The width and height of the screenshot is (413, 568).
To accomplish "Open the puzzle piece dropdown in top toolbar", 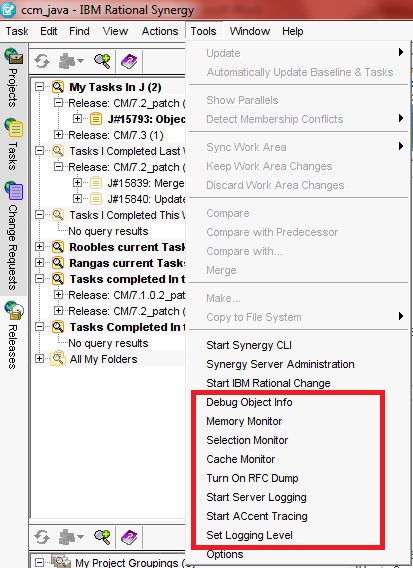I will [71, 61].
